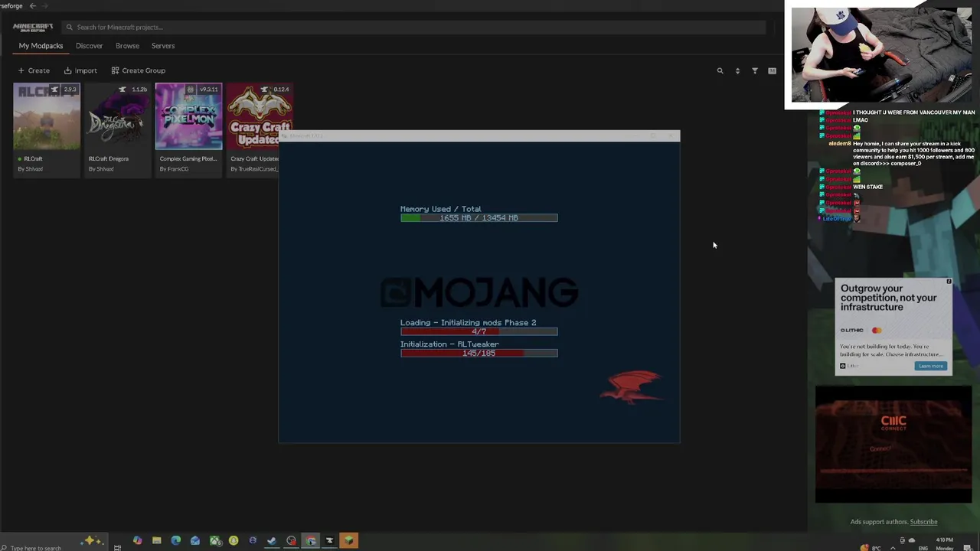Open the Mail app in the taskbar
Screen dimensions: 980x551
(195, 541)
